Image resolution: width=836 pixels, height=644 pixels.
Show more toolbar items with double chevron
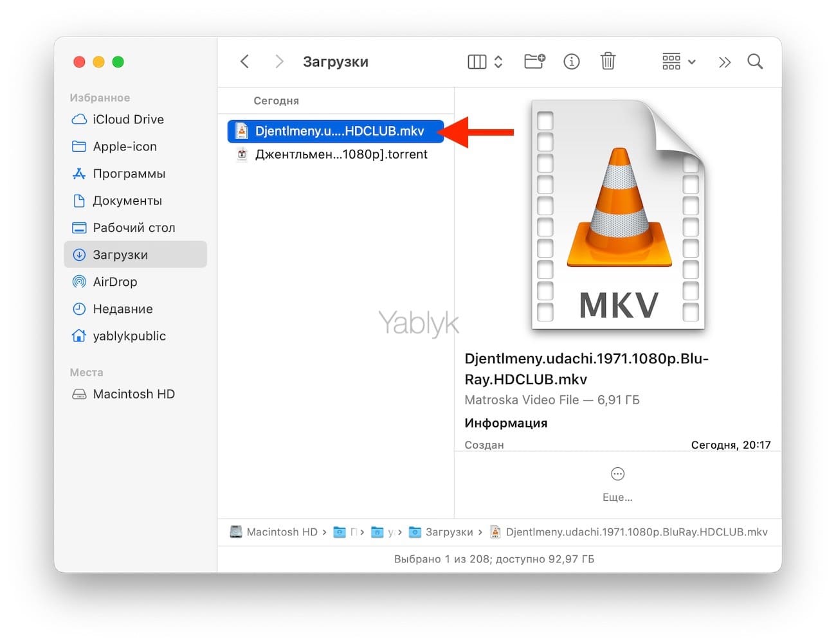tap(725, 62)
